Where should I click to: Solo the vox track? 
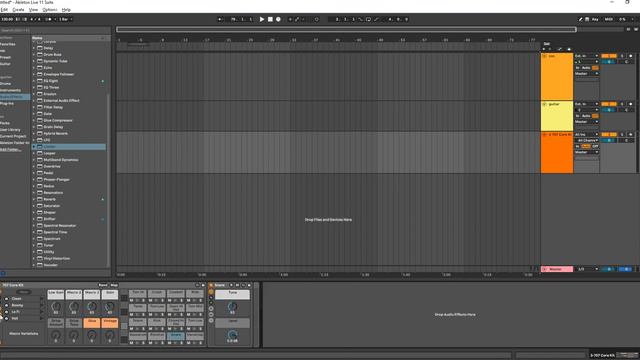click(x=622, y=56)
